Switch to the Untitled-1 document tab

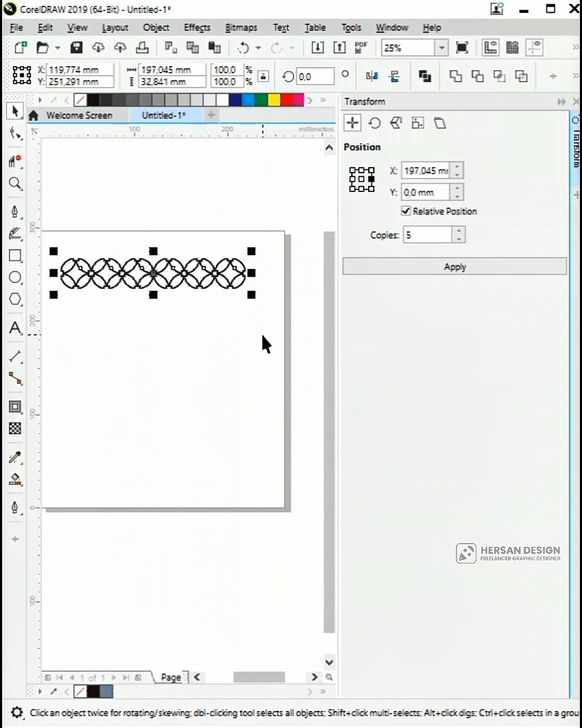click(x=164, y=115)
